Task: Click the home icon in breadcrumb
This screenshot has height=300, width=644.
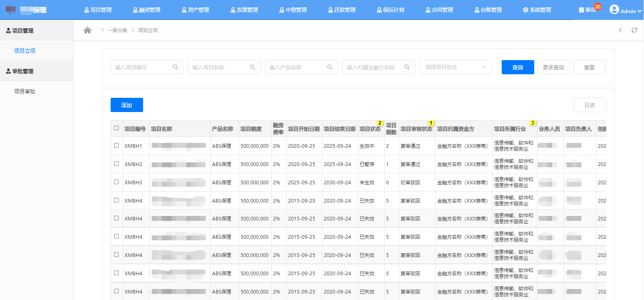Action: (87, 30)
